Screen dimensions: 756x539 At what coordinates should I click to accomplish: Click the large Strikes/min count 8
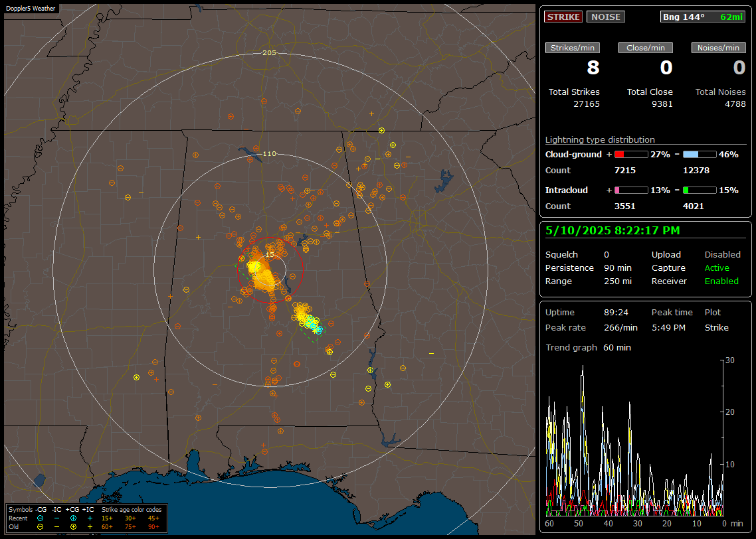coord(593,68)
